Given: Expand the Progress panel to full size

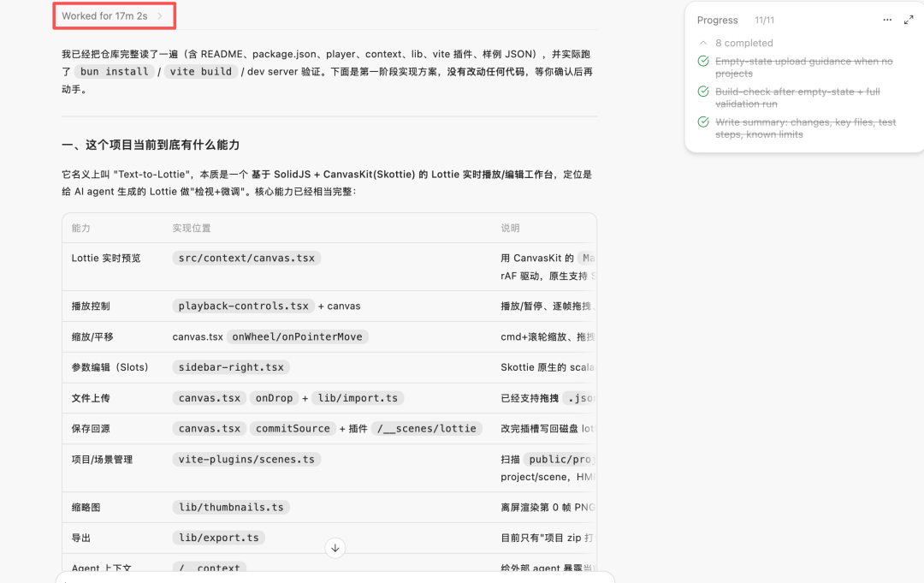Looking at the screenshot, I should (x=908, y=20).
